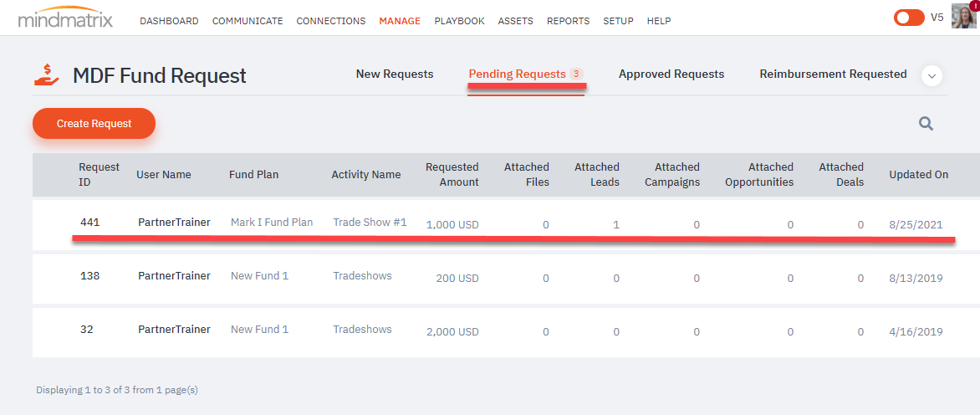Image resolution: width=980 pixels, height=415 pixels.
Task: Toggle the V5 switch
Action: click(x=909, y=18)
